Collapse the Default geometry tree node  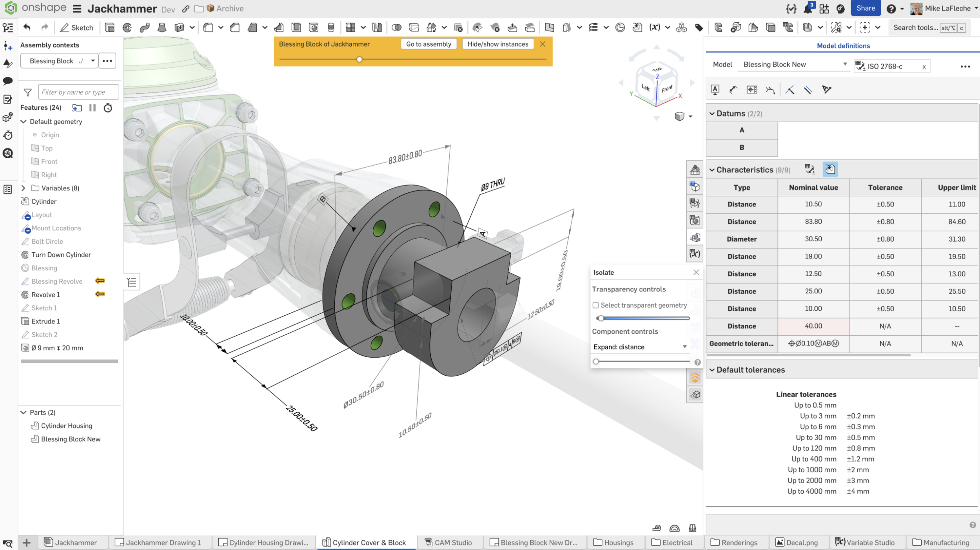tap(24, 121)
